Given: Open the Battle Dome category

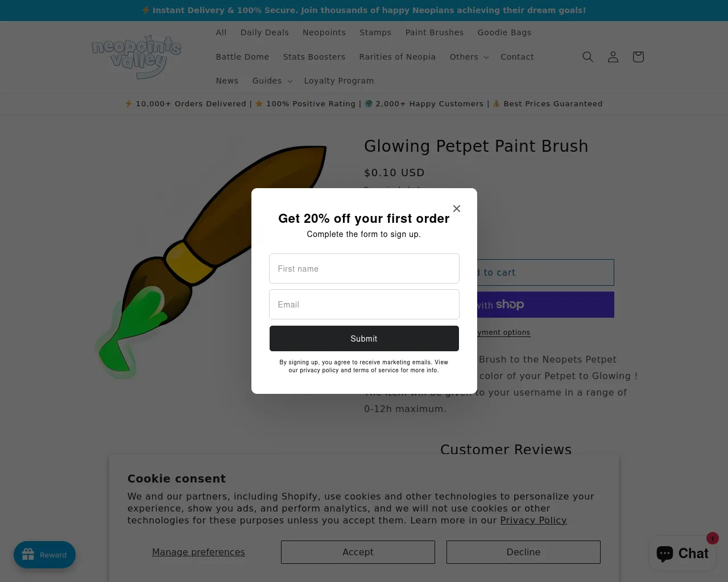Looking at the screenshot, I should coord(242,57).
